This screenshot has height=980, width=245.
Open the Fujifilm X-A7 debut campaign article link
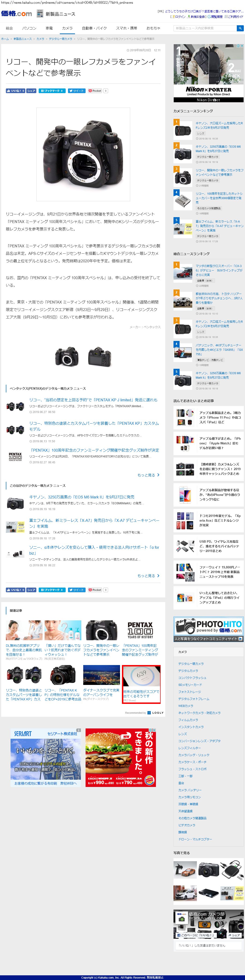(94, 523)
